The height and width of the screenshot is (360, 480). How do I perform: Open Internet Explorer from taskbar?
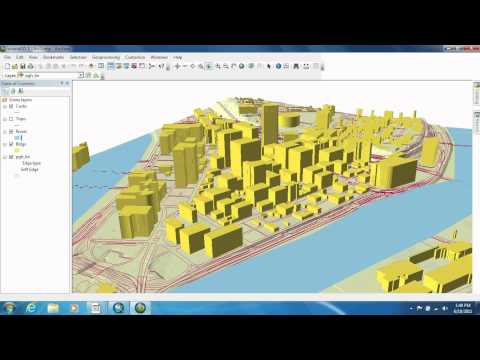[x=31, y=308]
